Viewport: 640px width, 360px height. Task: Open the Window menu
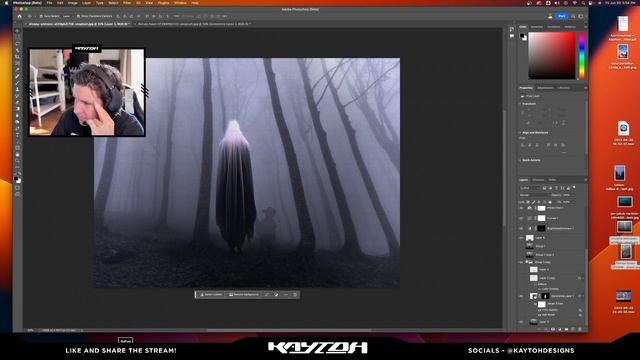[x=180, y=3]
